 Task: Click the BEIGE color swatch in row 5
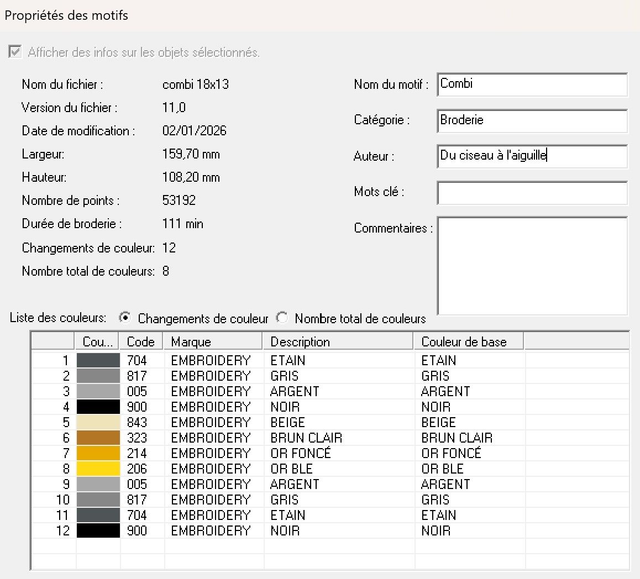tap(98, 422)
